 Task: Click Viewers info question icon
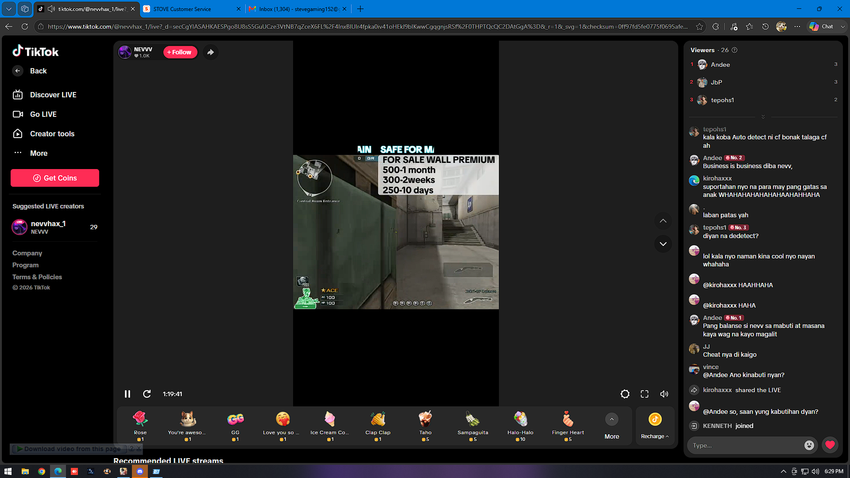coord(735,50)
